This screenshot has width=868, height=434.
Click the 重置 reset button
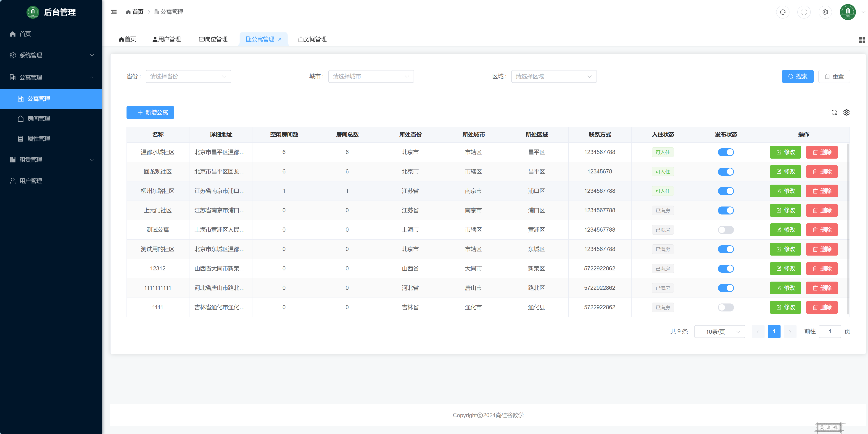(834, 76)
